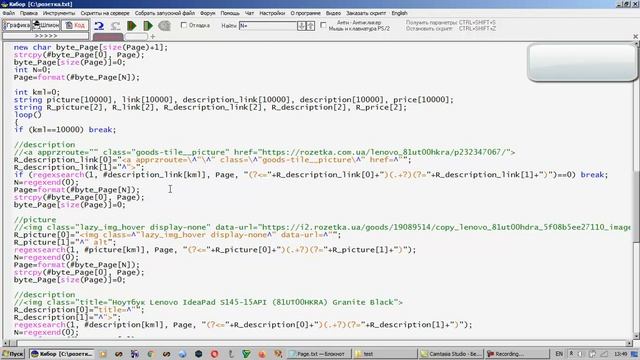Screen dimensions: 640x360
Task: Run script with first green play icon
Action: (x=131, y=26)
